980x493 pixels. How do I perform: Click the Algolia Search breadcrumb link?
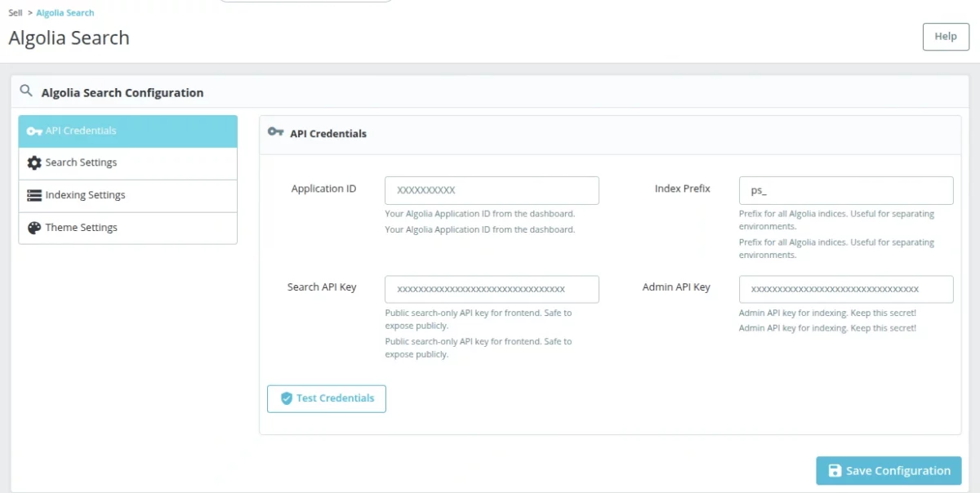point(65,12)
